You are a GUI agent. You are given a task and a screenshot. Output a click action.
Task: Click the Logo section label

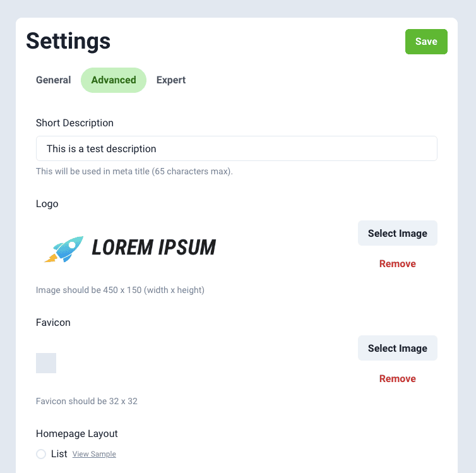click(47, 204)
